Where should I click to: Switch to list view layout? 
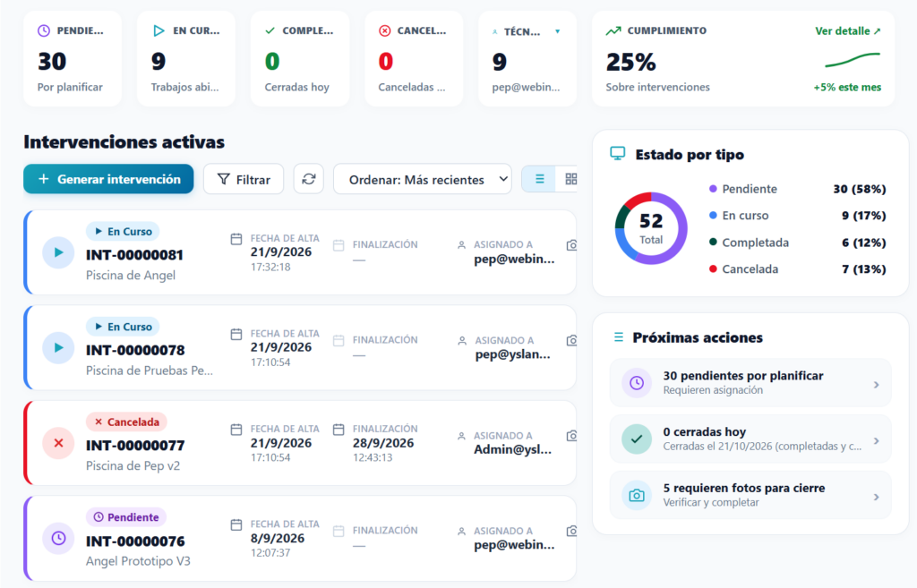pos(539,179)
